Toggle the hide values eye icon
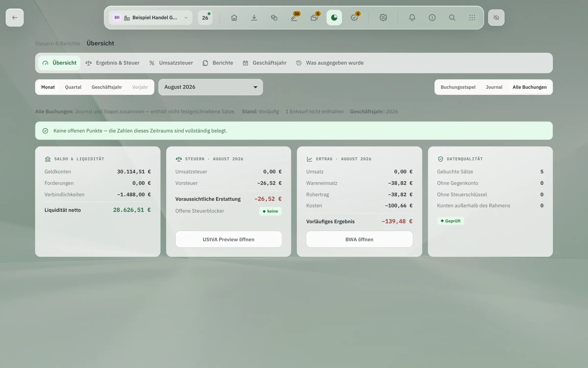Image resolution: width=588 pixels, height=368 pixels. [496, 17]
